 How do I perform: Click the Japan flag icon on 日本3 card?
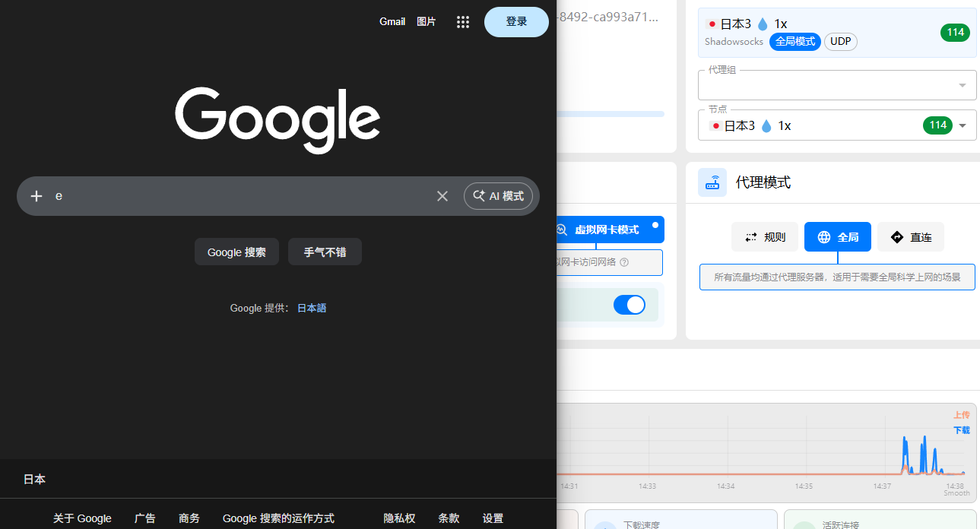click(x=712, y=24)
